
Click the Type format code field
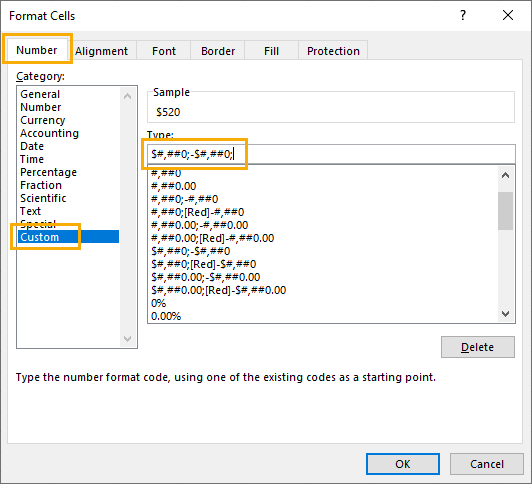pyautogui.click(x=331, y=154)
